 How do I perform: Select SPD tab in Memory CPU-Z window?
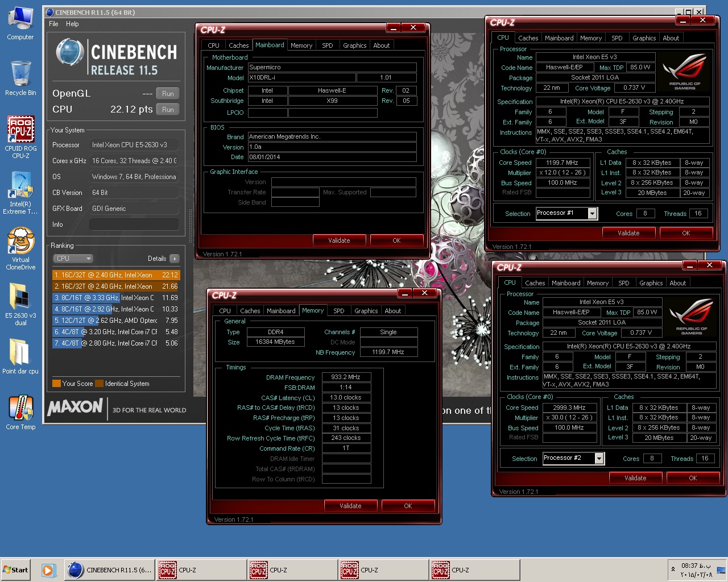(x=339, y=311)
